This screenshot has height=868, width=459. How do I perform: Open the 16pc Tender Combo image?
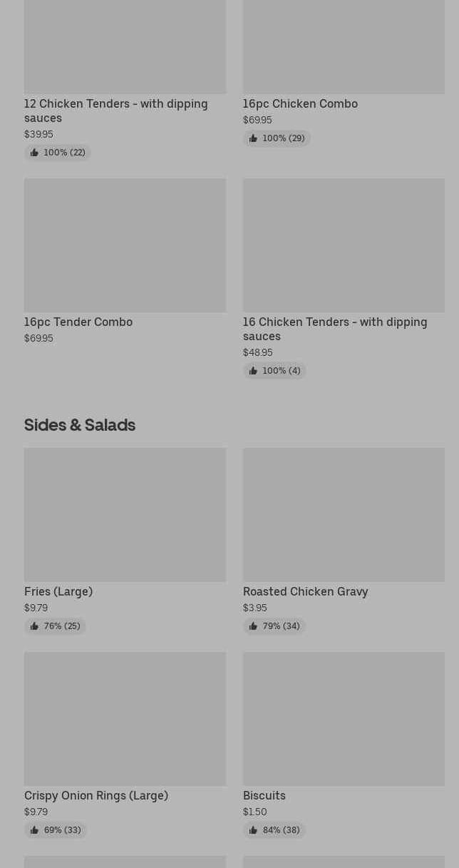[125, 245]
